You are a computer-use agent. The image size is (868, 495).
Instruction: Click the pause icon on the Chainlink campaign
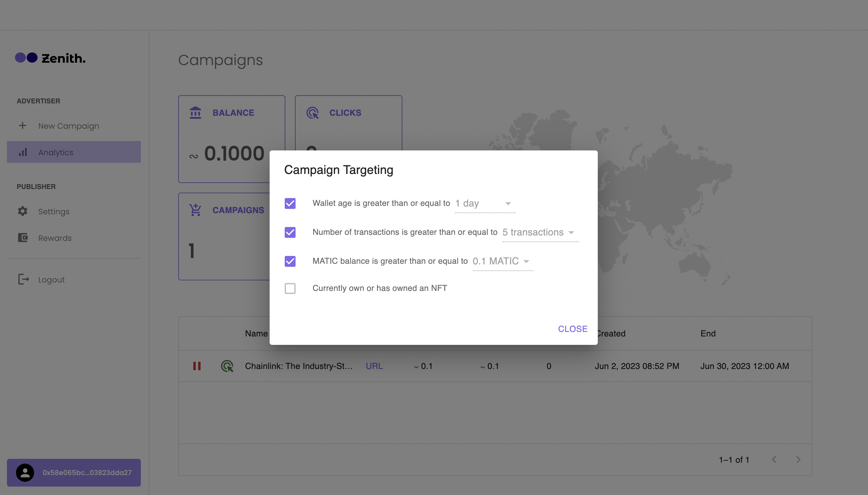(197, 366)
